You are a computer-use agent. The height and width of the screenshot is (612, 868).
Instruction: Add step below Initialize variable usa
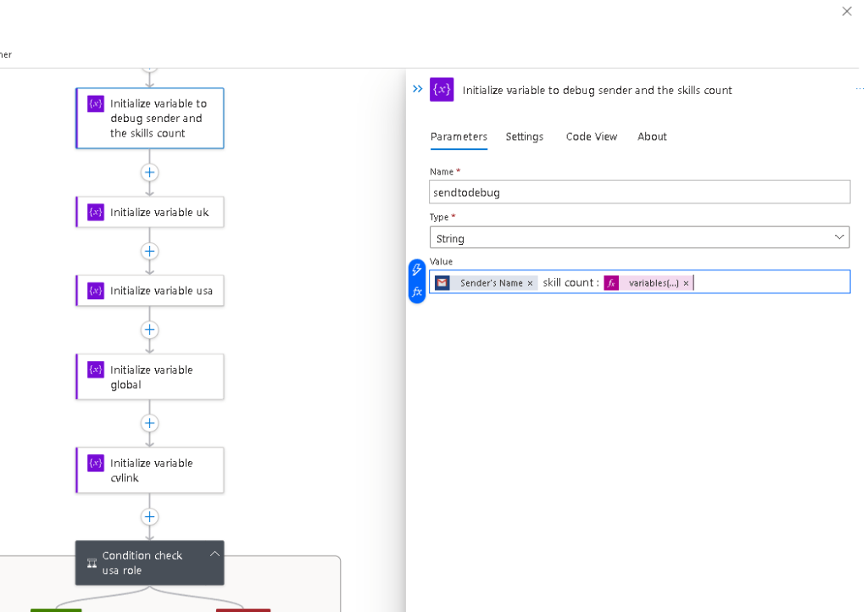pos(149,330)
